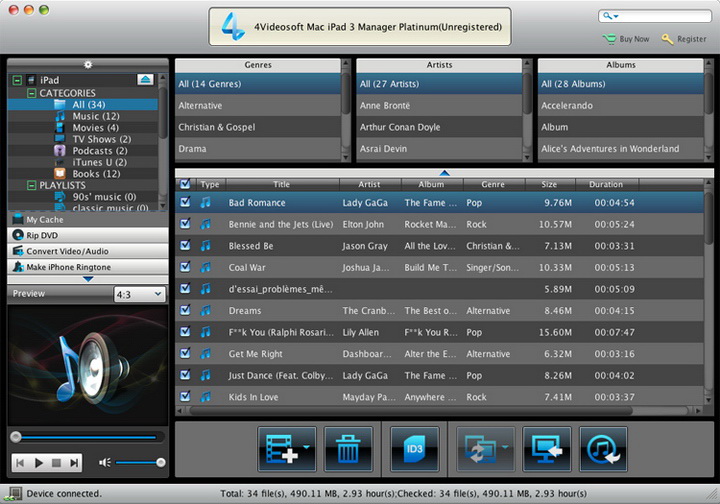Sort by the Title column header
The image size is (720, 504).
point(281,184)
